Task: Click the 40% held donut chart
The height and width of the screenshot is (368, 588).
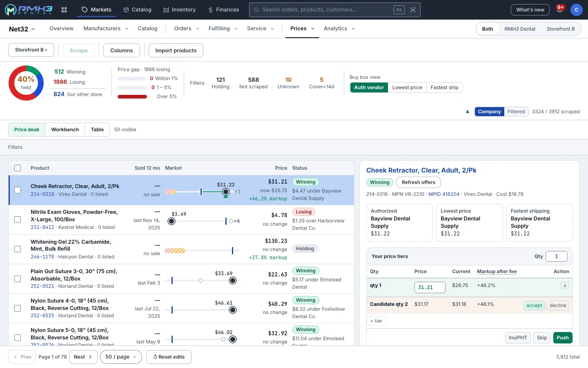Action: [x=26, y=83]
